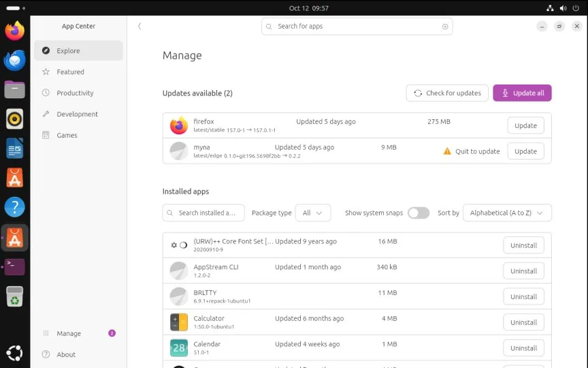This screenshot has width=588, height=368.
Task: Open the power menu icon
Action: point(576,8)
